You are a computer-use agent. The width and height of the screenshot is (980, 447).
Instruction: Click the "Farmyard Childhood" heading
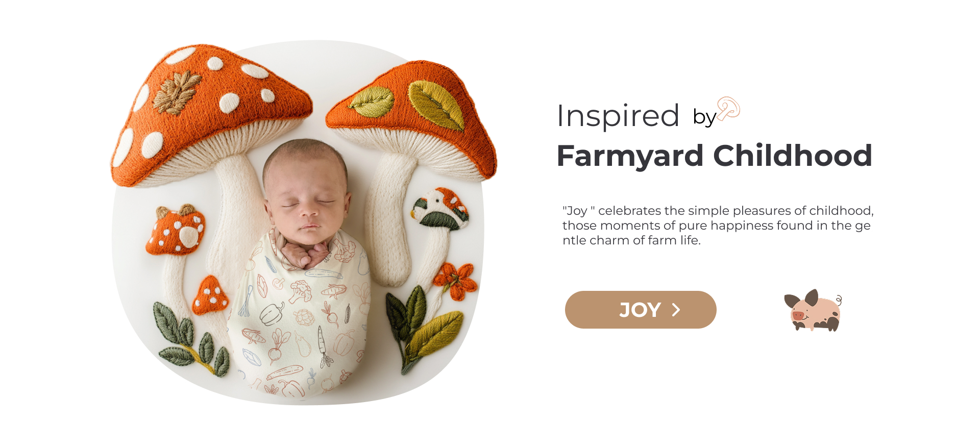(715, 156)
